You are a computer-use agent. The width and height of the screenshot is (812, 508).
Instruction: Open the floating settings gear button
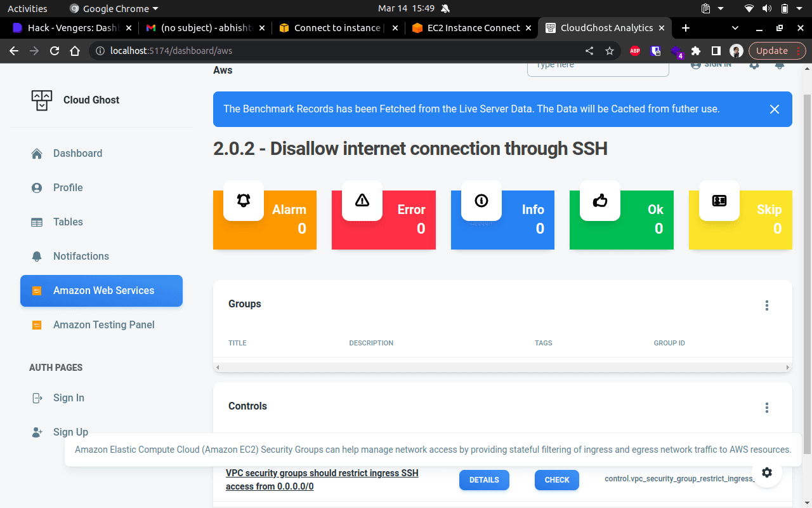[x=767, y=472]
